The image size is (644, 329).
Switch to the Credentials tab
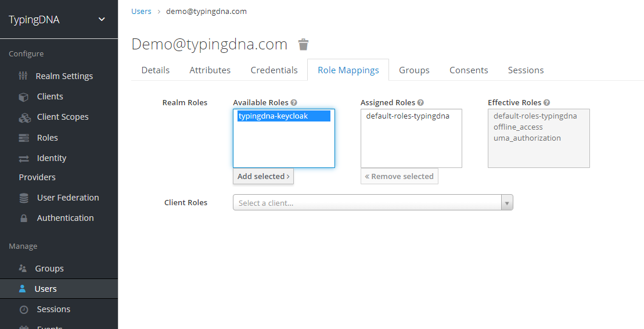(x=274, y=70)
